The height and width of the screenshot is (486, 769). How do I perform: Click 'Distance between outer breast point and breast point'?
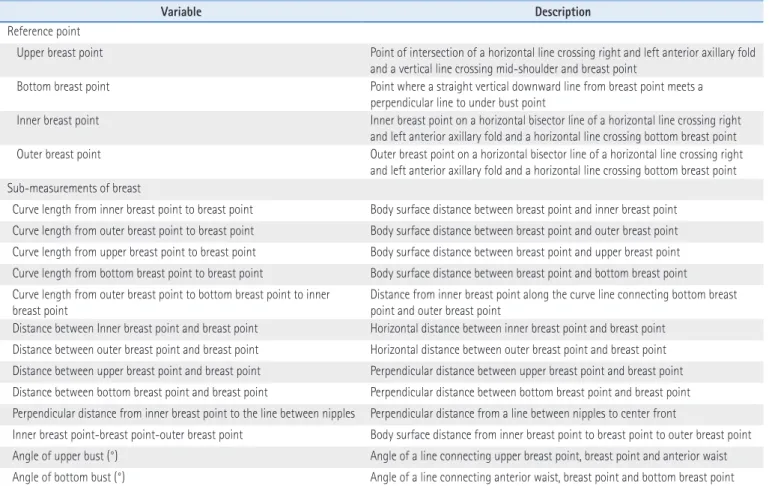(135, 350)
